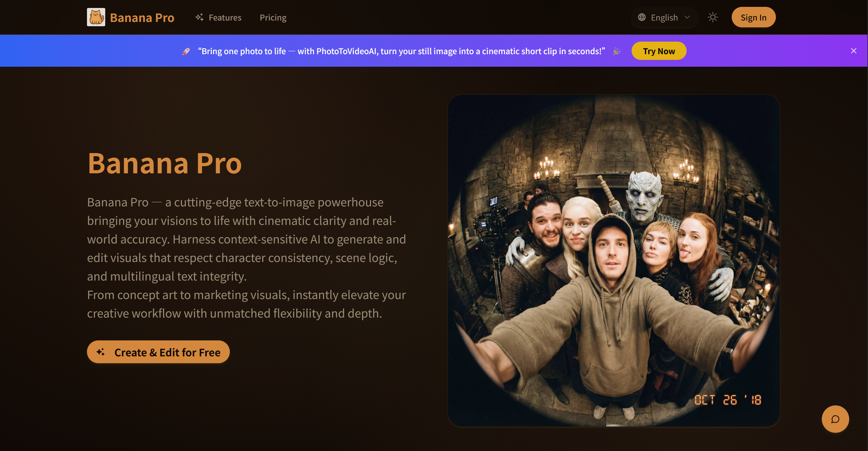Dismiss the PhotoToVideoAI announcement banner
The width and height of the screenshot is (868, 451).
click(854, 51)
